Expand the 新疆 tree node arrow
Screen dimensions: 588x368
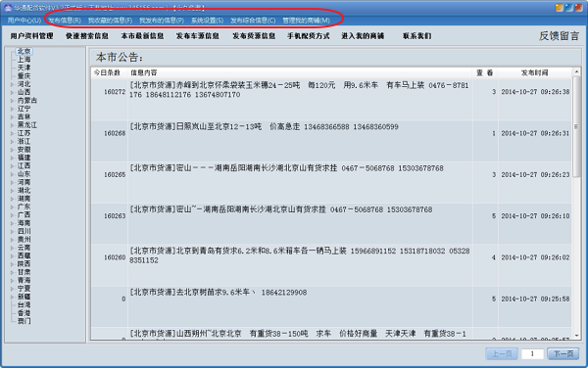12,297
